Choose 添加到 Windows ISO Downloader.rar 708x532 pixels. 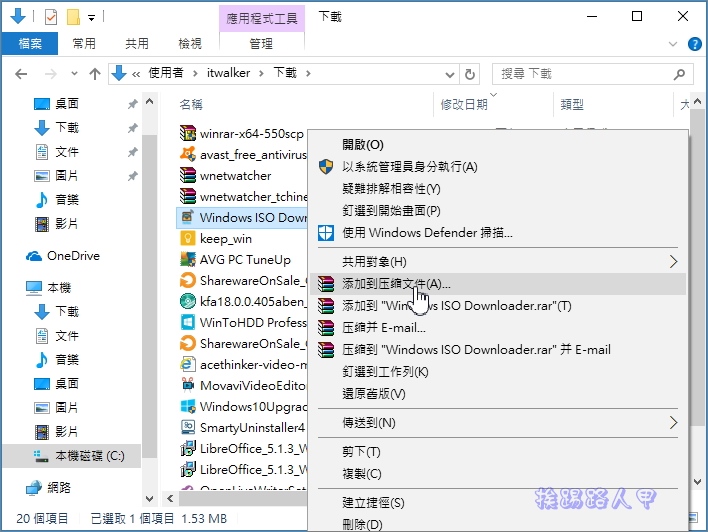coord(498,306)
